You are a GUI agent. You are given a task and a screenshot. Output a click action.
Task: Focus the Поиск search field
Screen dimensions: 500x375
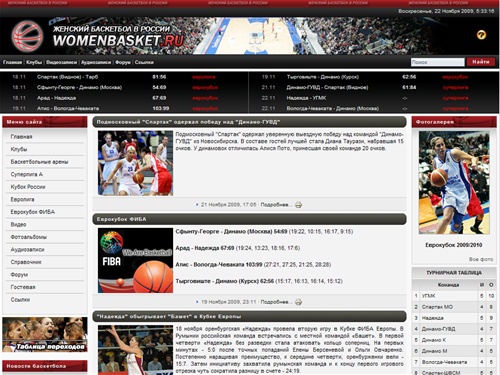point(437,62)
